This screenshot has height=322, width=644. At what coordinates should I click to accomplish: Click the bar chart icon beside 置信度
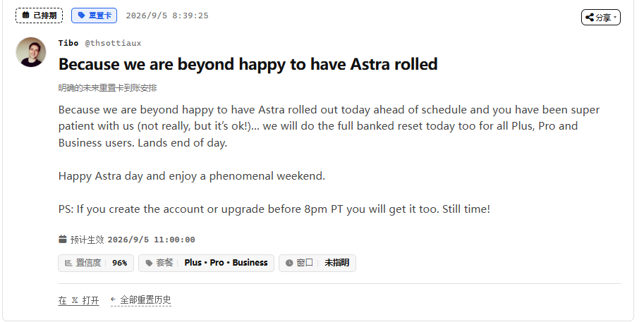pos(68,263)
